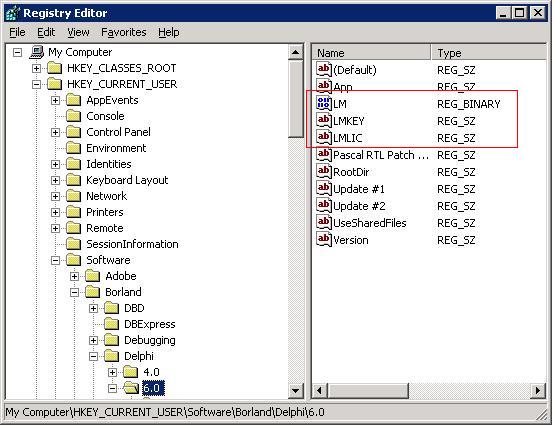The image size is (555, 427).
Task: Expand the Identities key
Action: [55, 164]
